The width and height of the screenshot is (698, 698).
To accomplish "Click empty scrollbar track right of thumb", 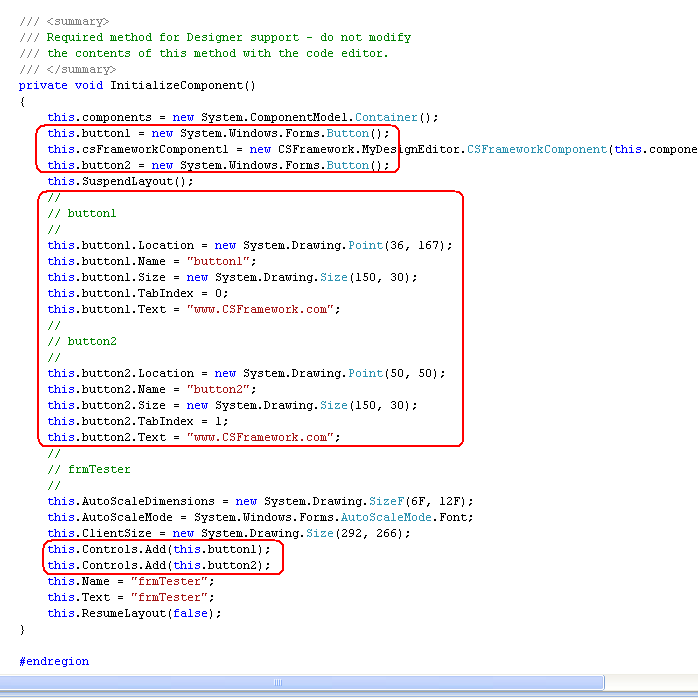I will pyautogui.click(x=650, y=683).
